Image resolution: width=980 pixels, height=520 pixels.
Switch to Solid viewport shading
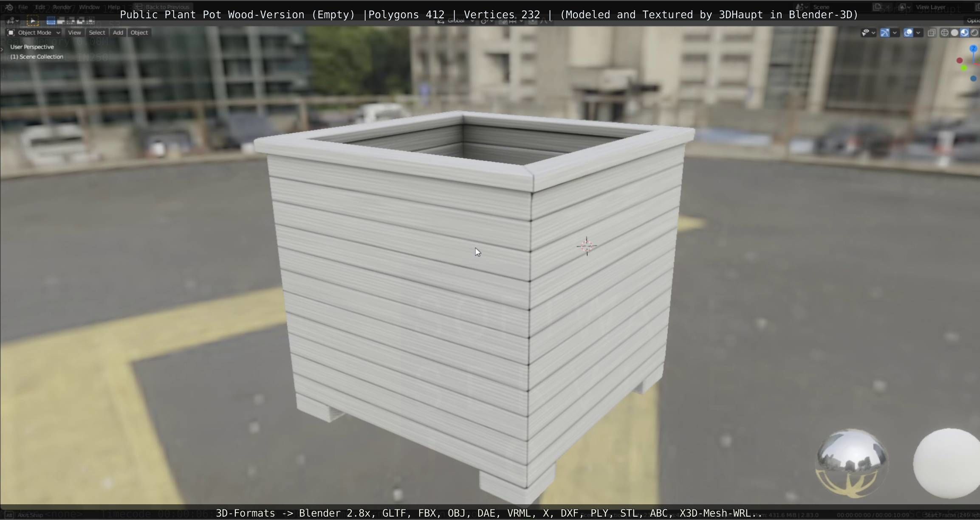point(955,33)
